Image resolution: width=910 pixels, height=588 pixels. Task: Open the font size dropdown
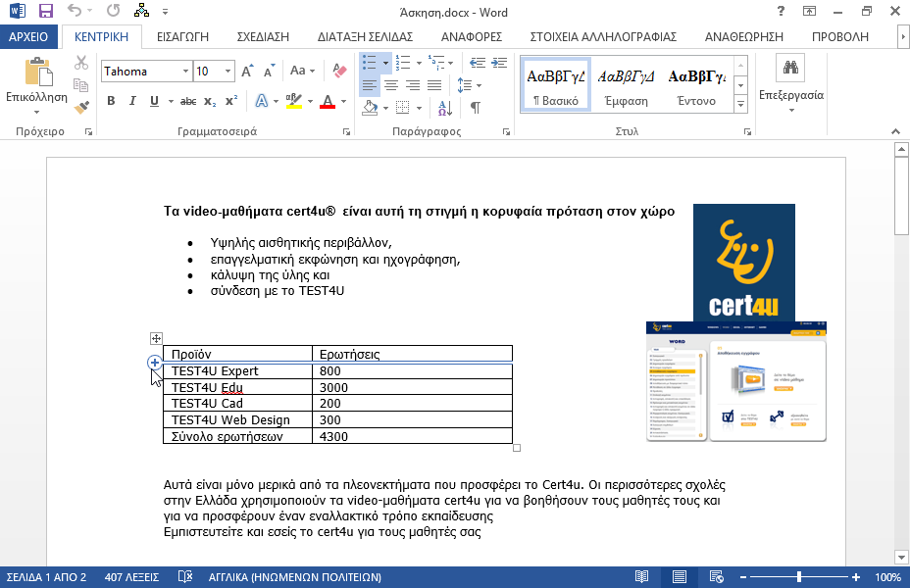click(228, 72)
